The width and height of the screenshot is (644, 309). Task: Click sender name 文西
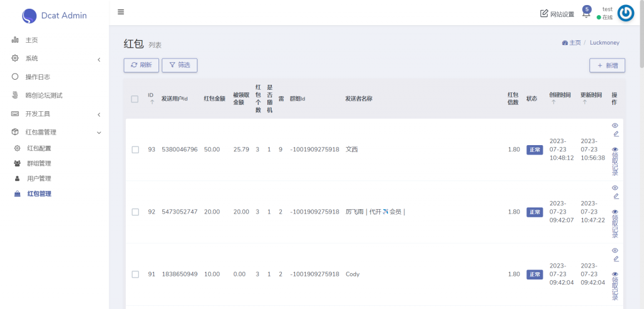click(x=352, y=149)
